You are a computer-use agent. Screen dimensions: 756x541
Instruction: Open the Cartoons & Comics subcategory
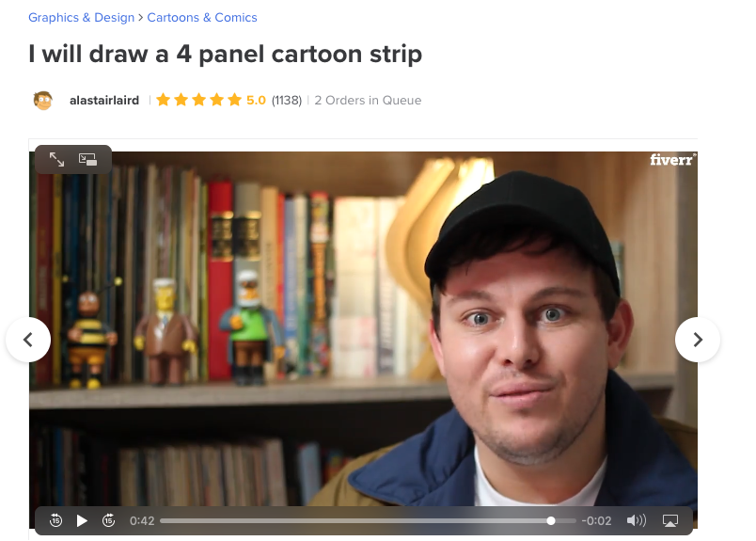(x=202, y=17)
